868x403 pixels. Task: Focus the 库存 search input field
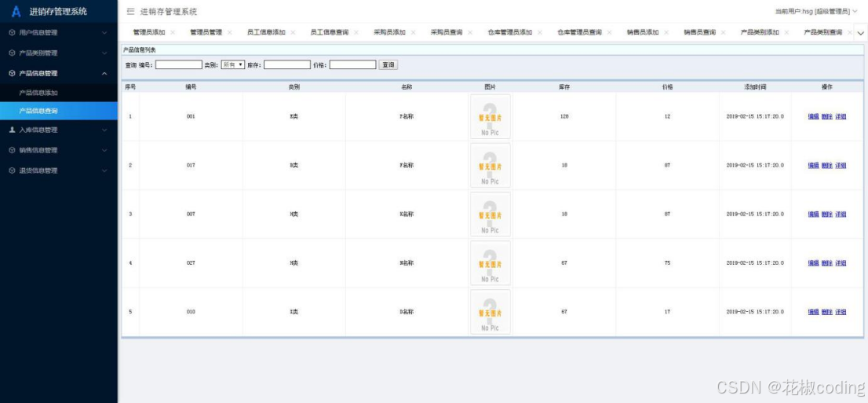tap(286, 65)
